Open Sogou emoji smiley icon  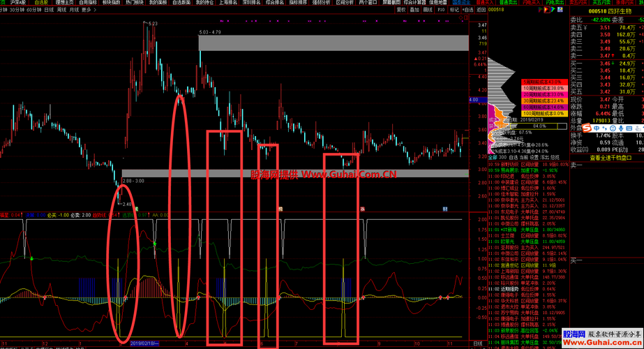click(613, 128)
